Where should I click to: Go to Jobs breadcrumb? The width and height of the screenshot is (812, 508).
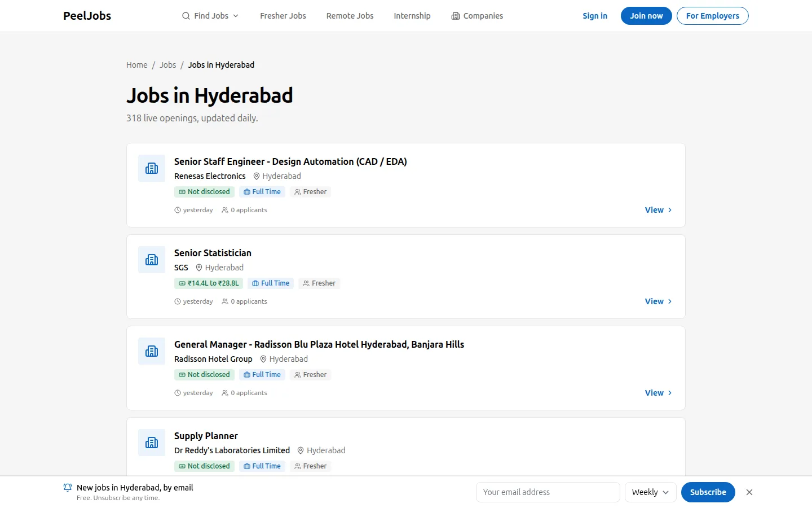(167, 65)
